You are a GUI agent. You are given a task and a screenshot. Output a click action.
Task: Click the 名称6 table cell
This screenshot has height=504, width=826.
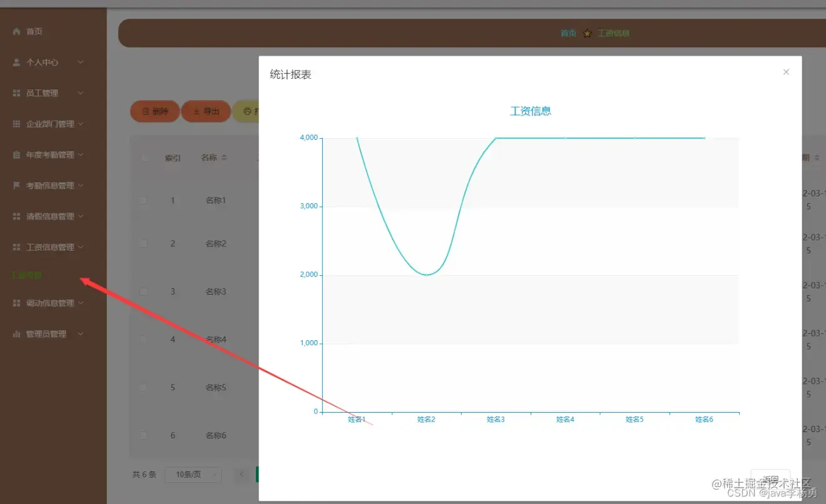coord(215,435)
